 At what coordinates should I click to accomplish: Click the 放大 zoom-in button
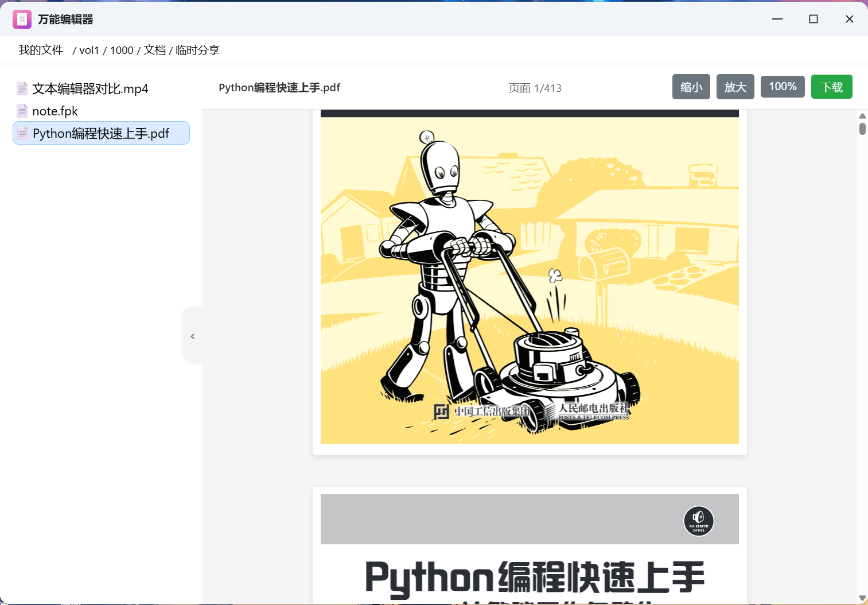click(x=735, y=86)
